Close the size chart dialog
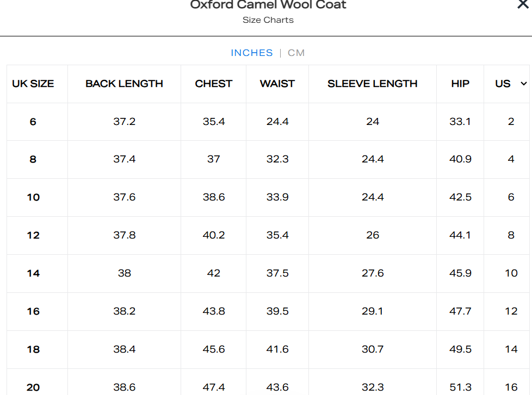 point(523,4)
